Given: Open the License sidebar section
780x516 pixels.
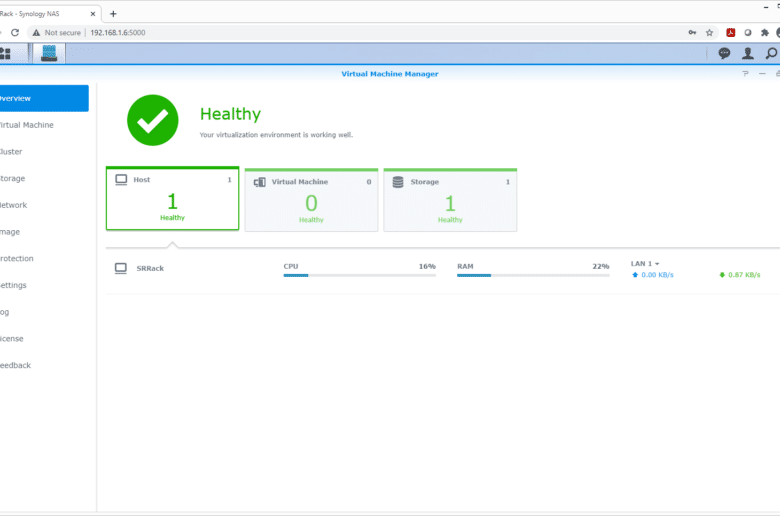Looking at the screenshot, I should click(x=44, y=338).
